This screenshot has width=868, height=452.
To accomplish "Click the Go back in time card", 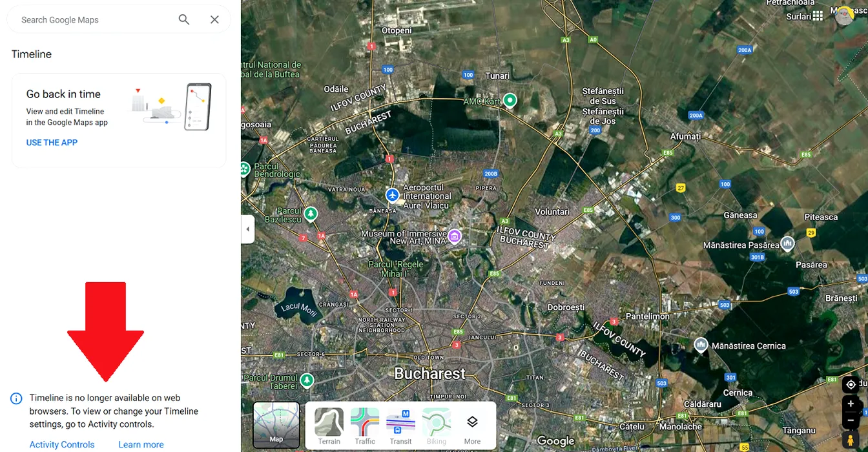I will [119, 121].
